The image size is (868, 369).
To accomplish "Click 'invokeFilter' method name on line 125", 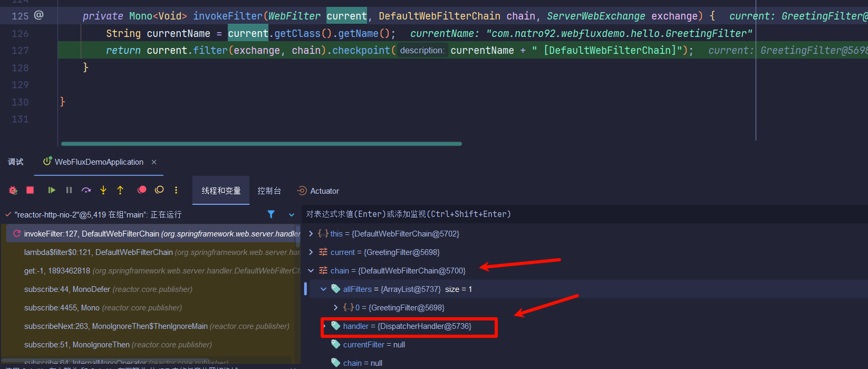I will (x=227, y=16).
